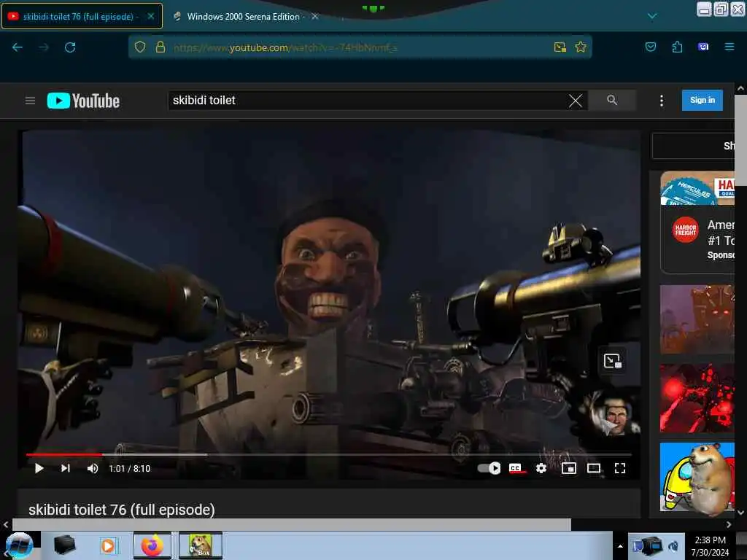
Task: Open the Start menu orb
Action: tap(19, 545)
